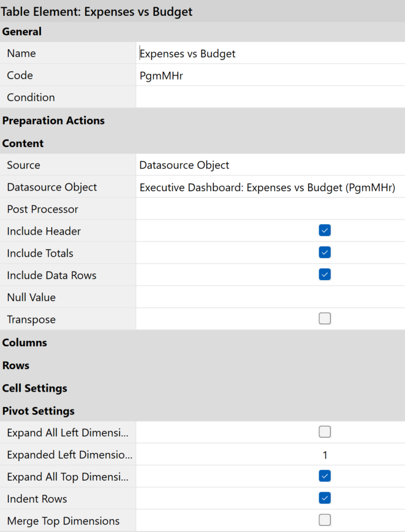Uncheck the Include Totals checkbox

(x=325, y=253)
